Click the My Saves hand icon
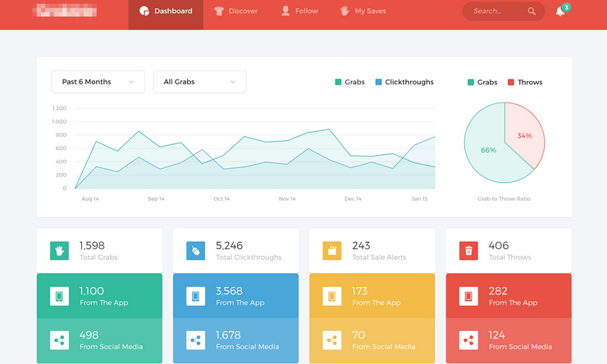 tap(345, 11)
